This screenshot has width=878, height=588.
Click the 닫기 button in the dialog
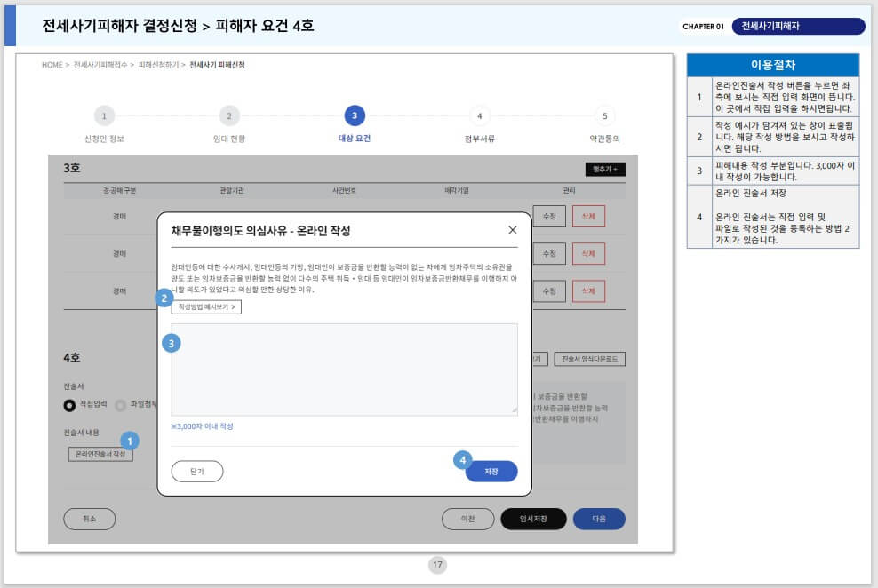coord(197,472)
